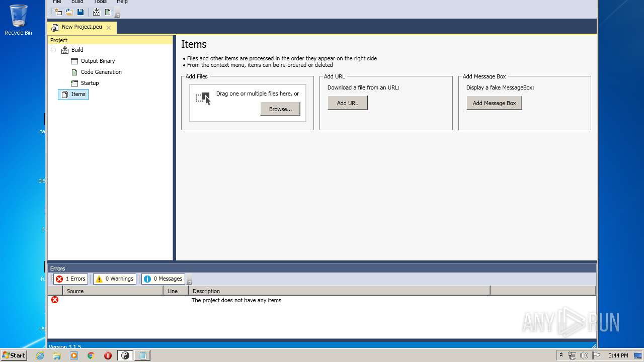Open the Help menu
This screenshot has width=644, height=362.
(x=122, y=2)
